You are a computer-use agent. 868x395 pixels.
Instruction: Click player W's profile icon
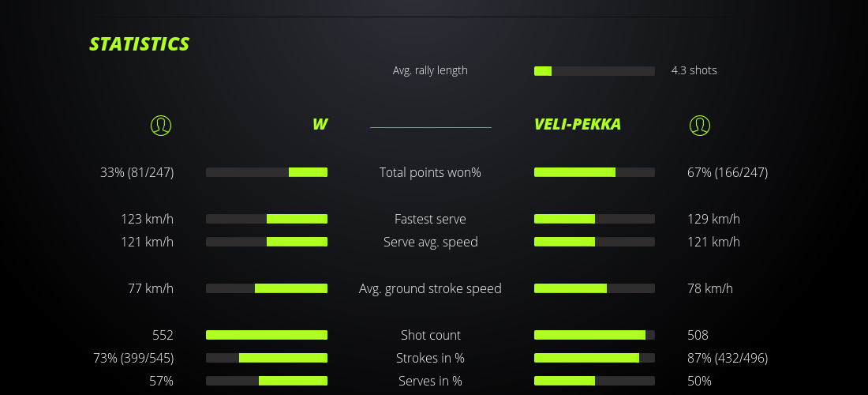click(160, 125)
